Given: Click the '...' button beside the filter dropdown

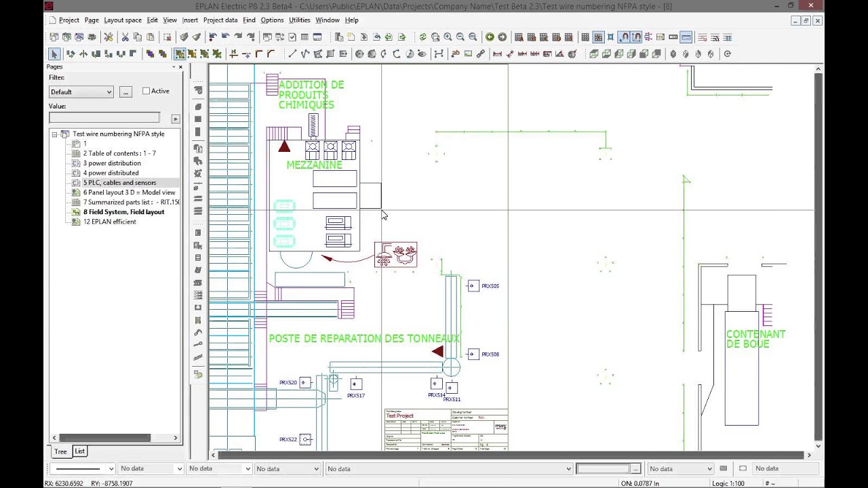Looking at the screenshot, I should point(125,91).
